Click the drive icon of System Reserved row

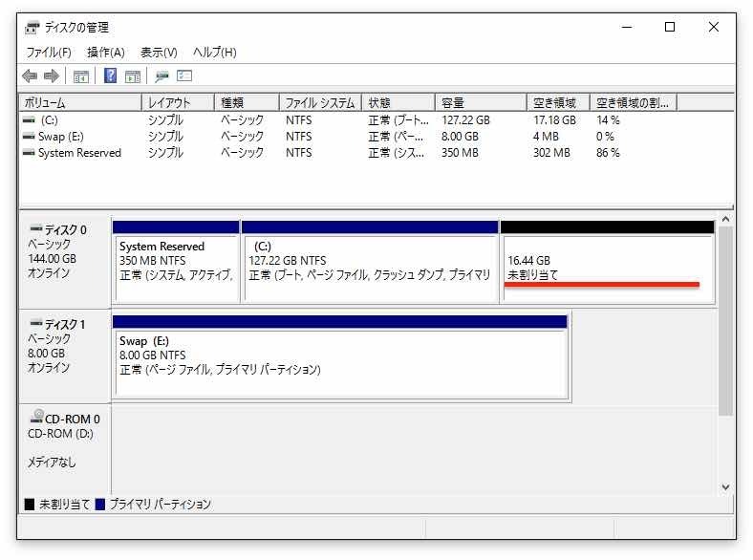[x=29, y=153]
